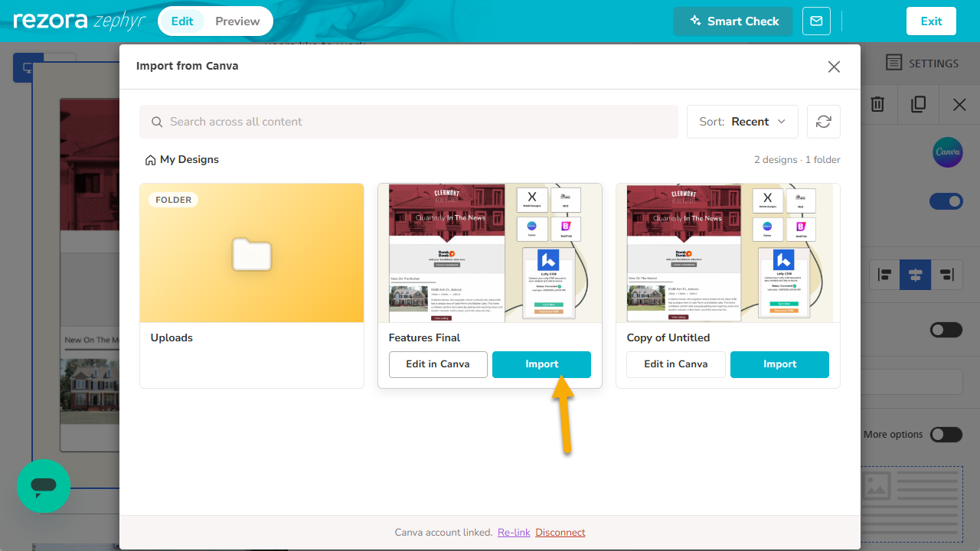Viewport: 980px width, 551px height.
Task: Open the green chat bubble widget
Action: click(44, 486)
